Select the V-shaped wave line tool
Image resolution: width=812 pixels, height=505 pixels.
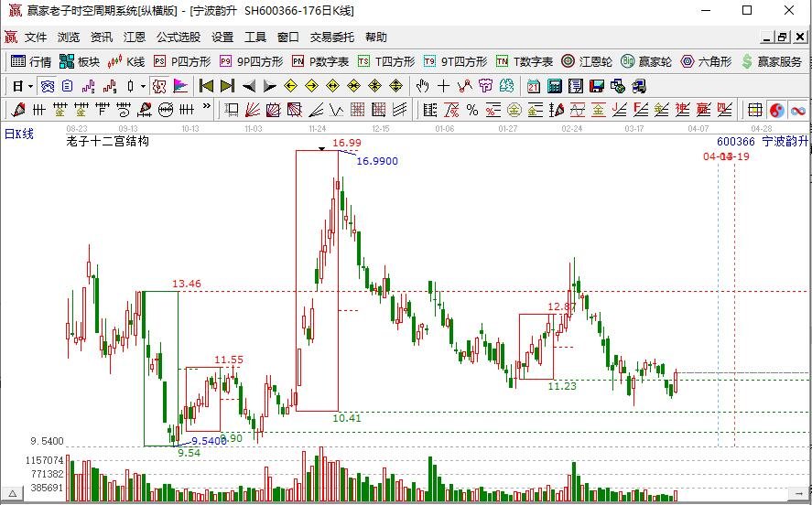pyautogui.click(x=337, y=110)
